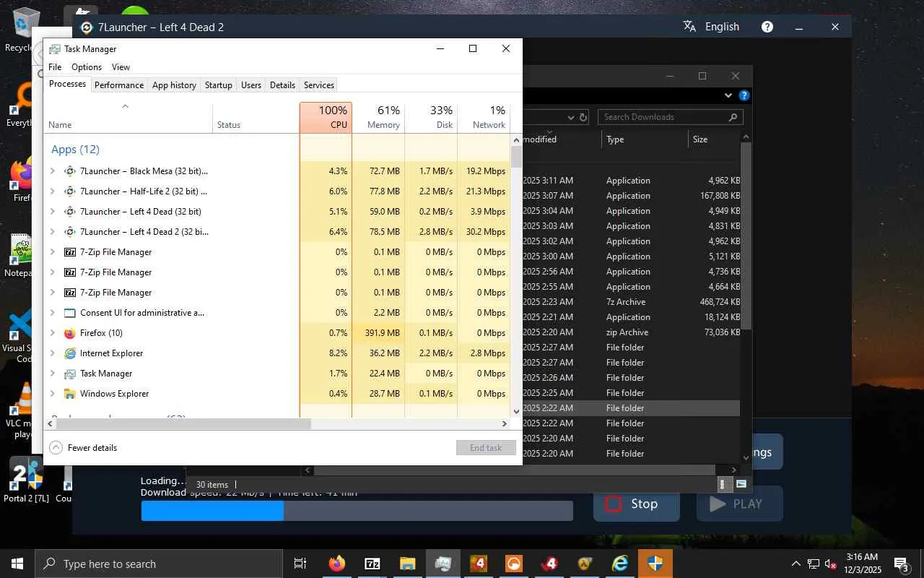Sort processes by the Memory column

[x=379, y=117]
